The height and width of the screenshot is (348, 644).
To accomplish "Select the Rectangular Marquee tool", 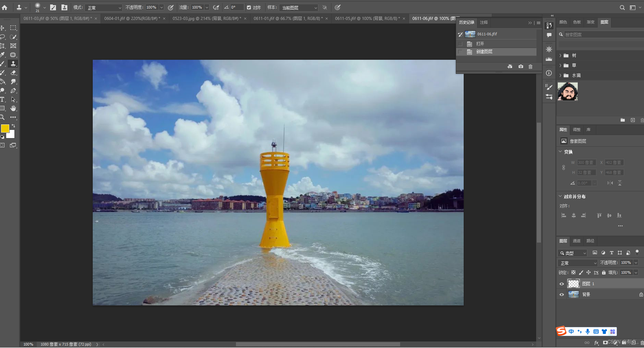I will tap(13, 28).
